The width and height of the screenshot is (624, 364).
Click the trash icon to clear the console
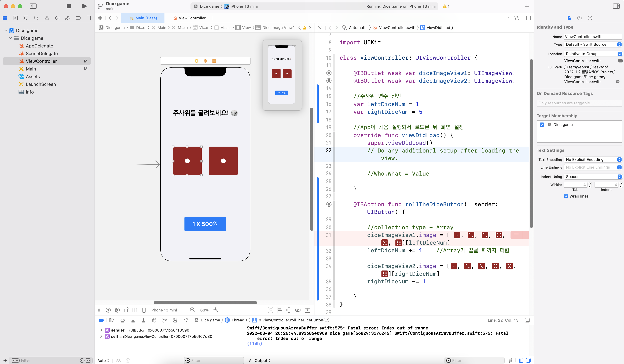511,360
